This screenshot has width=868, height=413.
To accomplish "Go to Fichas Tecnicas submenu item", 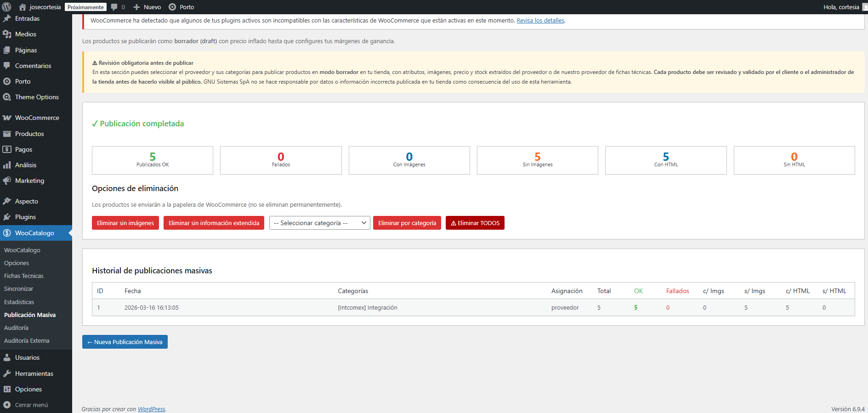I will 24,276.
